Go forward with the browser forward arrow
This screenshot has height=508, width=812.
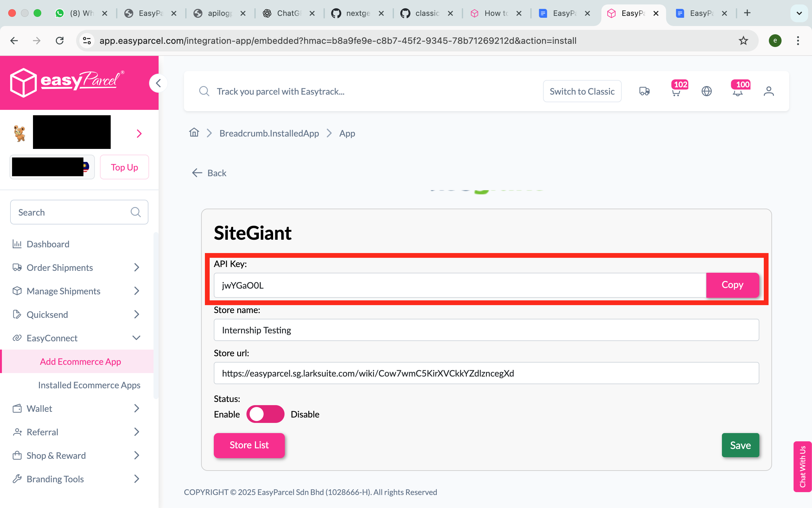tap(36, 41)
